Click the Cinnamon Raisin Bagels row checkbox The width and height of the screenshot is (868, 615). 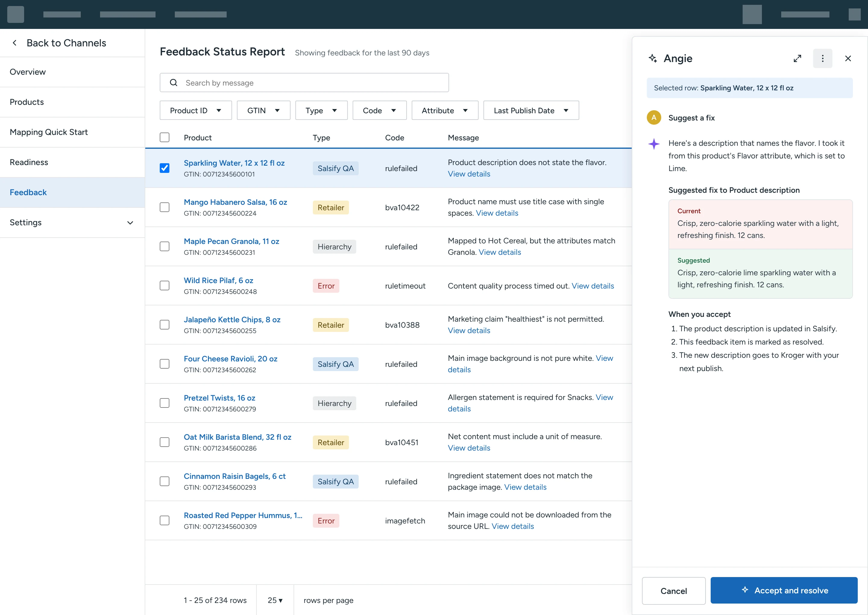[165, 481]
